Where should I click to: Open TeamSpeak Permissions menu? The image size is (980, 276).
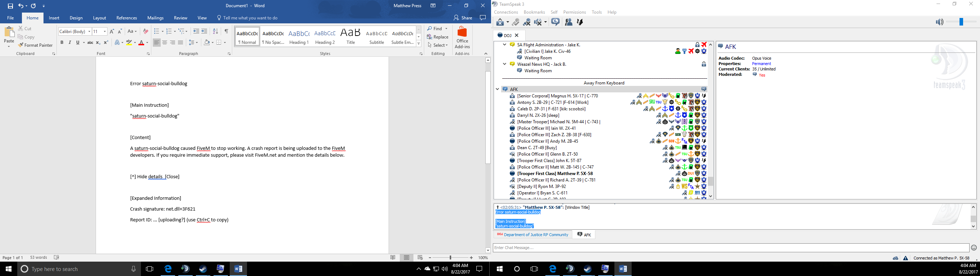574,12
